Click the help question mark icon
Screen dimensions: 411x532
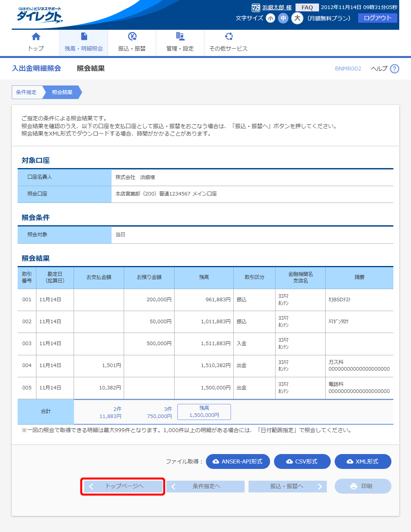point(395,69)
